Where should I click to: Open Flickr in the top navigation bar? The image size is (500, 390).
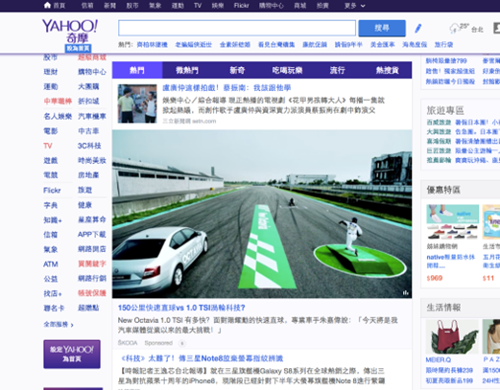click(x=241, y=6)
